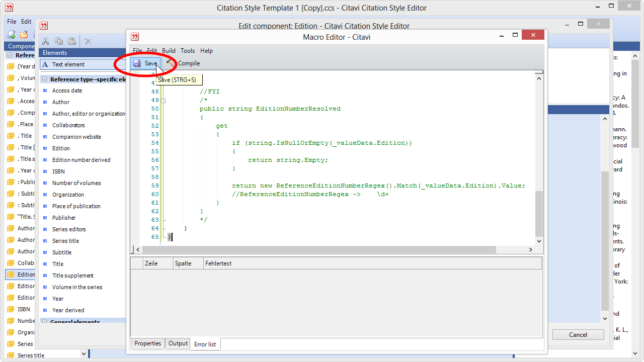Click the Fehlertext column header
The height and width of the screenshot is (362, 644).
click(x=372, y=263)
